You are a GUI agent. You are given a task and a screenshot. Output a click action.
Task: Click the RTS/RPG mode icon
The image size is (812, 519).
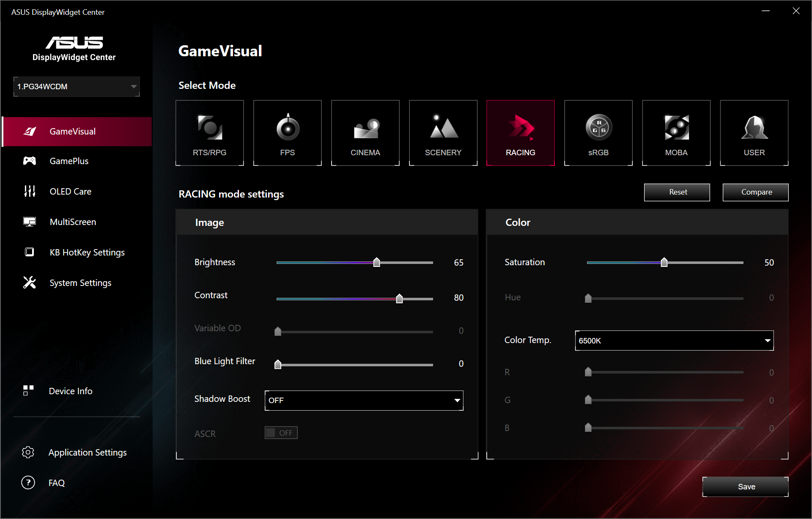[210, 127]
